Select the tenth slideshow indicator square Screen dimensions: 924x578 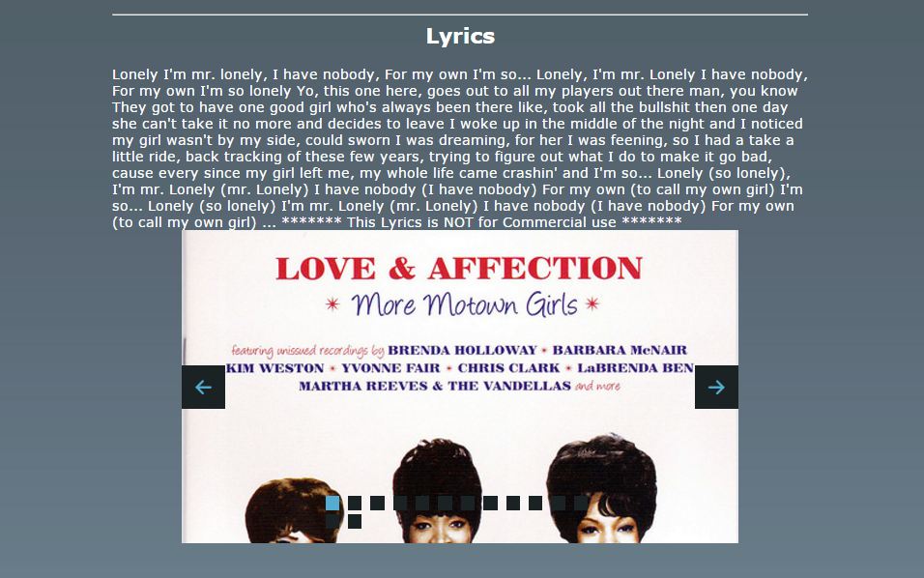click(x=535, y=504)
